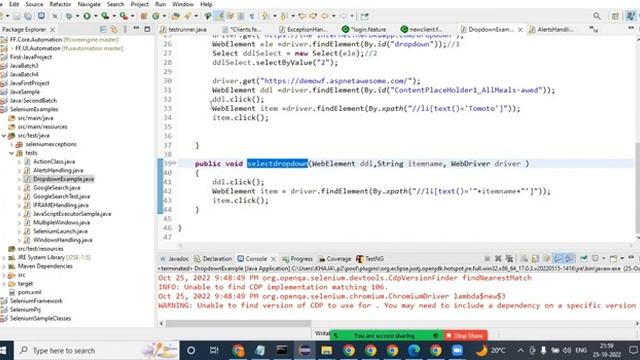Image resolution: width=640 pixels, height=360 pixels.
Task: Click the Clear Console icon
Action: [524, 258]
